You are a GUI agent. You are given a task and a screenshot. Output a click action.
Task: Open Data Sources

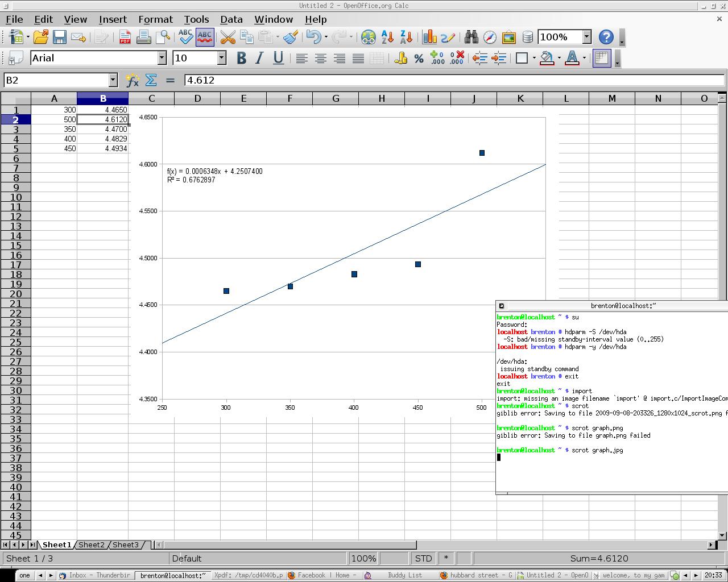click(x=527, y=38)
